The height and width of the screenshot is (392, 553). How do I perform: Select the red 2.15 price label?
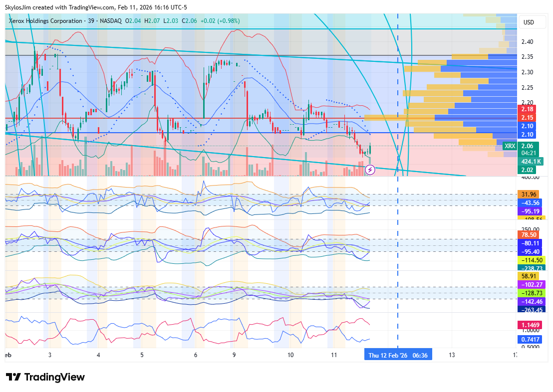pos(527,117)
